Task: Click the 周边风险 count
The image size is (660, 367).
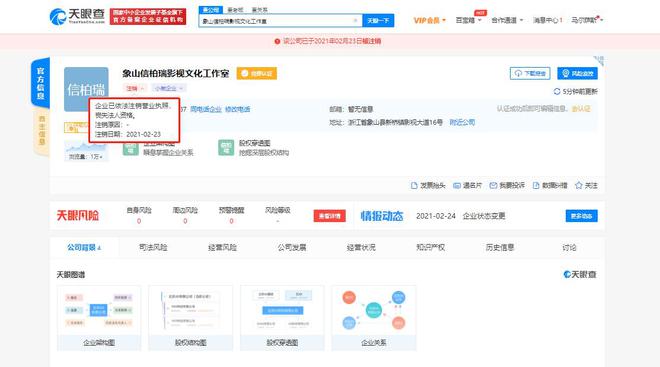Action: pyautogui.click(x=185, y=221)
